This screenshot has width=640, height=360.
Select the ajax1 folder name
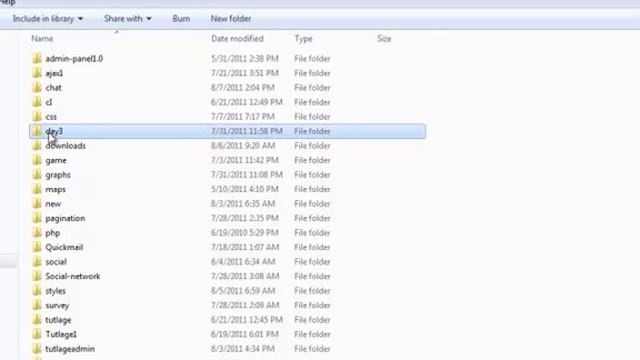coord(54,73)
